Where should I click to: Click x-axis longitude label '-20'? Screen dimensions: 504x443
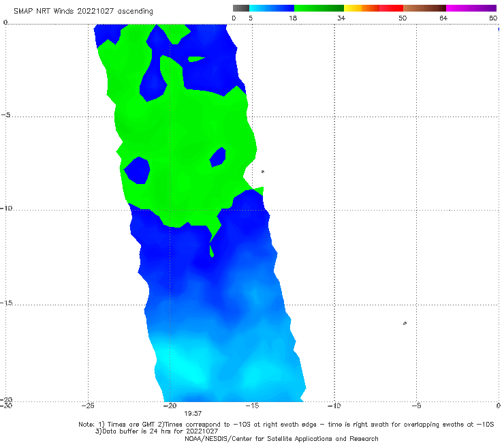pos(170,406)
